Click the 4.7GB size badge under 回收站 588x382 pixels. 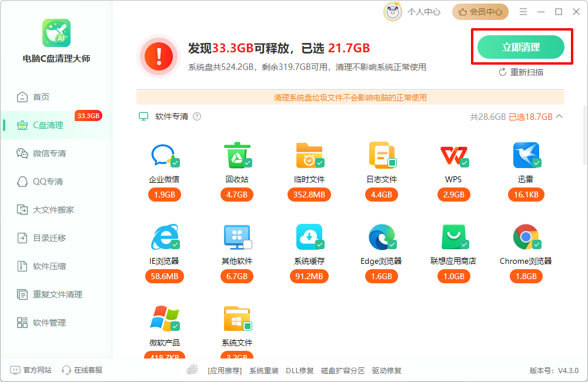237,195
